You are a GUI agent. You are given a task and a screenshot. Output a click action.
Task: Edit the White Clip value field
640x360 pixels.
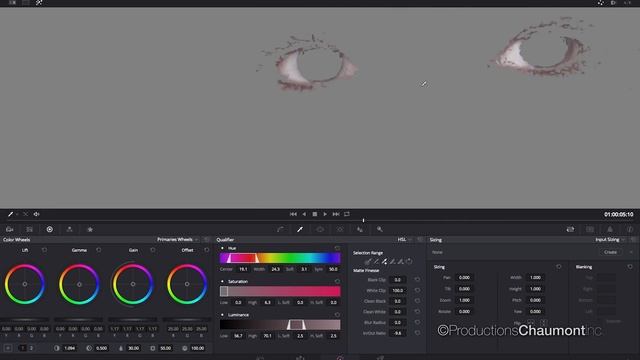pos(398,290)
